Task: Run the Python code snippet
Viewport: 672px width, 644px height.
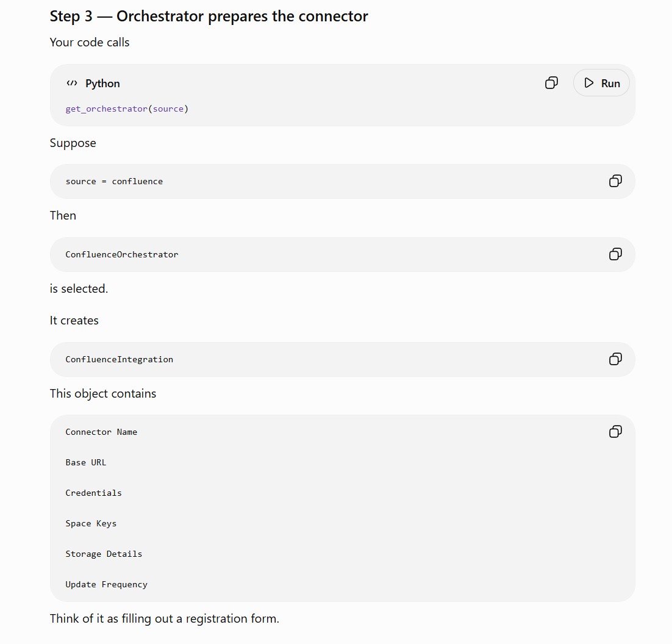Action: [x=601, y=83]
